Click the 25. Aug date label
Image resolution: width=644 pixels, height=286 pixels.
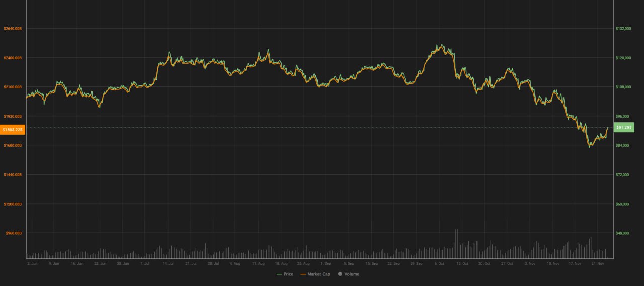pos(303,263)
